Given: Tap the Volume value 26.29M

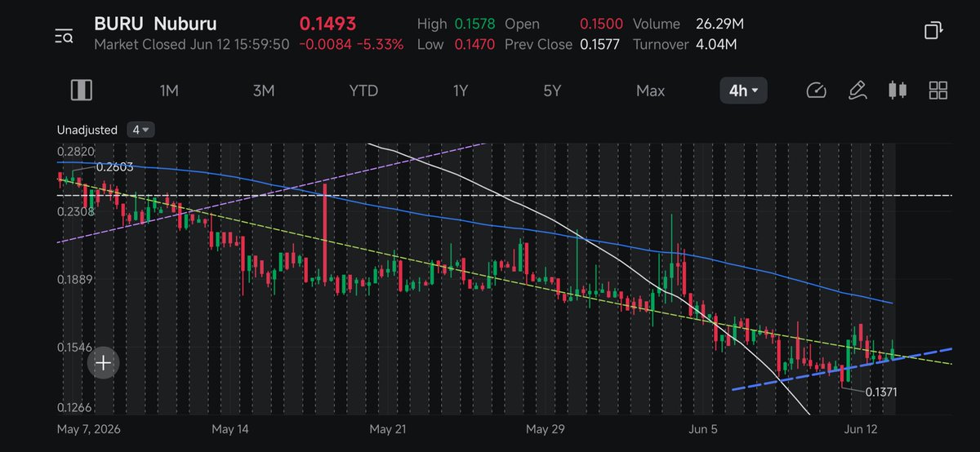Looking at the screenshot, I should 719,24.
